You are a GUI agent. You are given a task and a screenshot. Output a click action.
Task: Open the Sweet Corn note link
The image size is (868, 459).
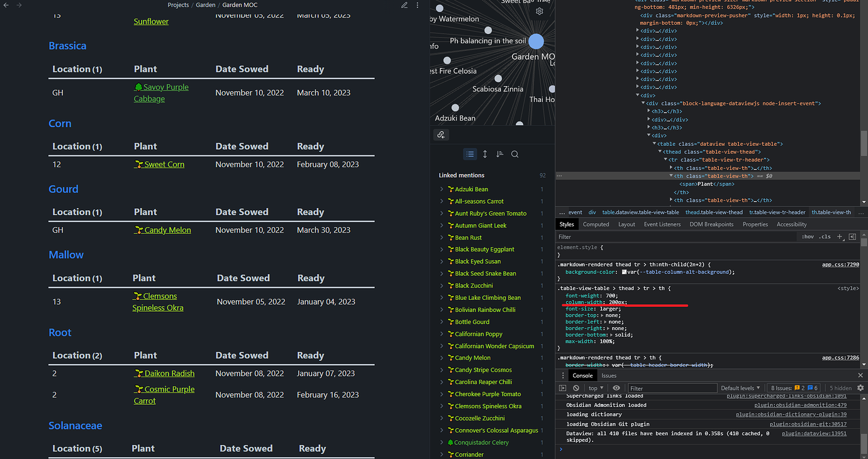click(x=160, y=164)
